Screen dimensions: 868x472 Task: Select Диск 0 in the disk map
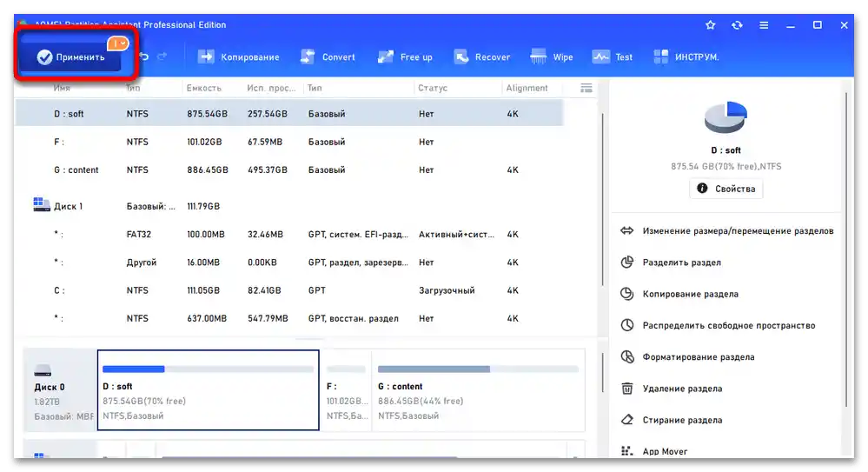click(60, 390)
